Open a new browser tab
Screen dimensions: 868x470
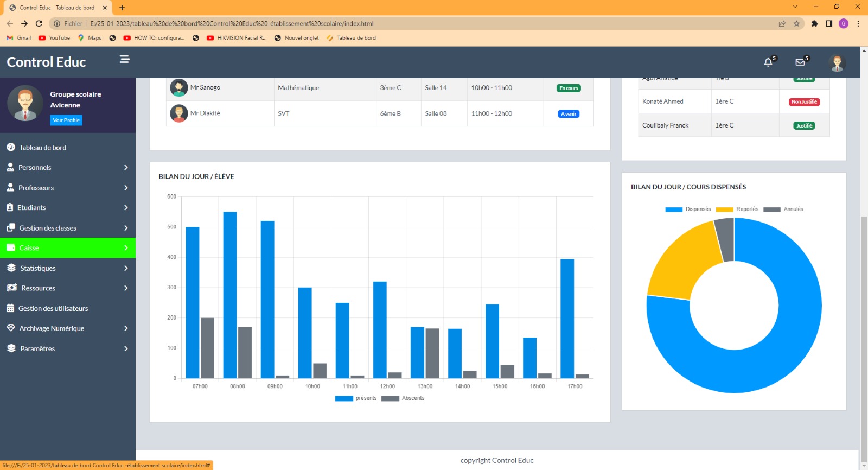click(122, 8)
